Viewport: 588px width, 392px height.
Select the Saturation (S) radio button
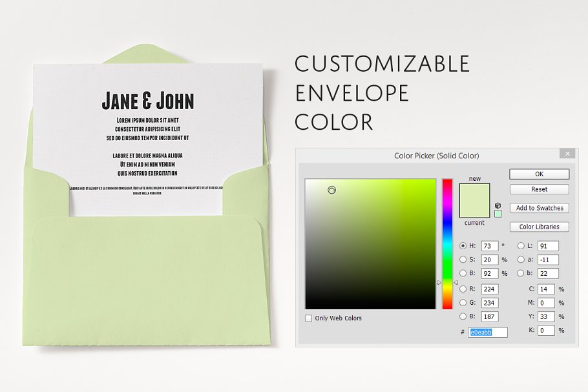coord(463,260)
